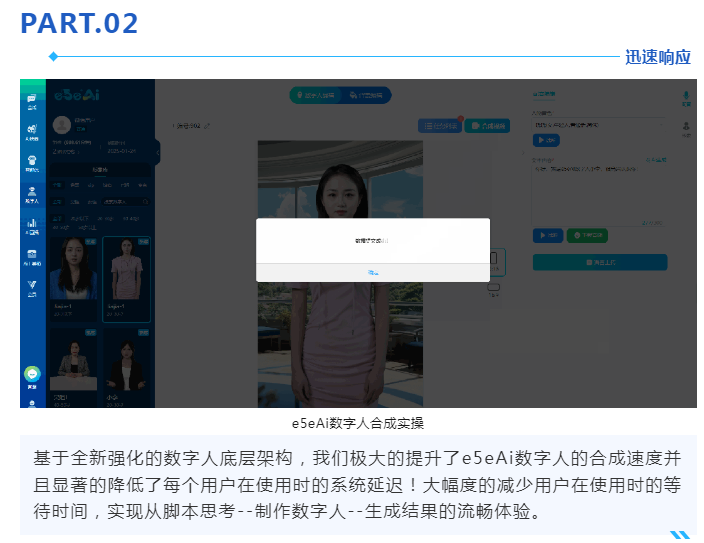Select the first highlighted category filter chip
The height and width of the screenshot is (543, 704).
[x=57, y=185]
